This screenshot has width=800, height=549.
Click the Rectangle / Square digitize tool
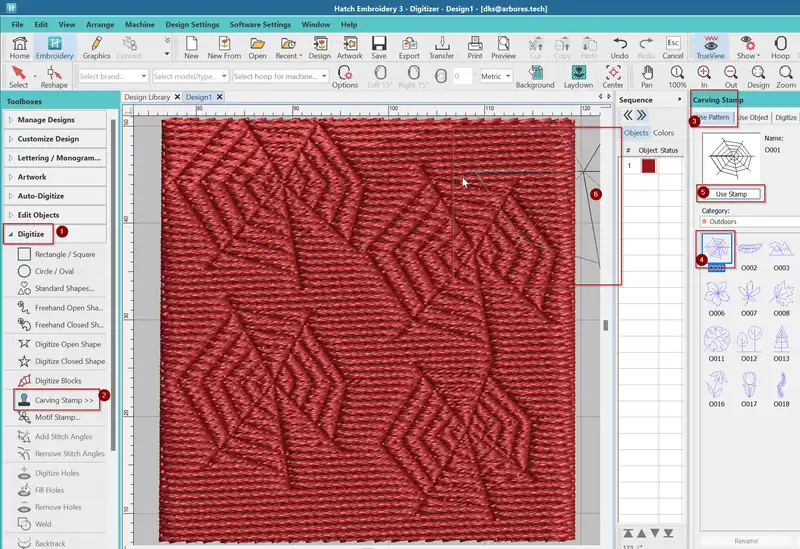(64, 255)
